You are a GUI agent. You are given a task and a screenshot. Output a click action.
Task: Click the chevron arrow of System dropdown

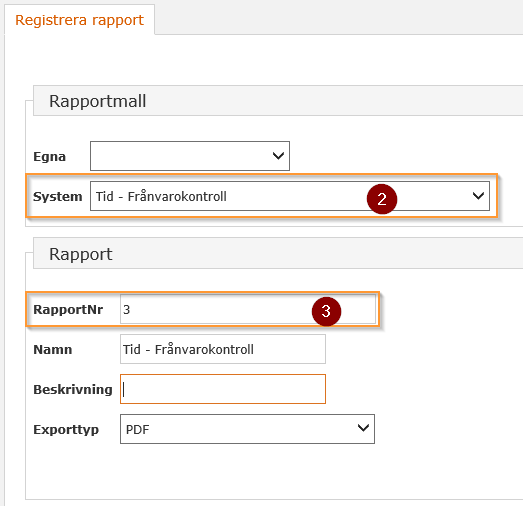(x=478, y=196)
